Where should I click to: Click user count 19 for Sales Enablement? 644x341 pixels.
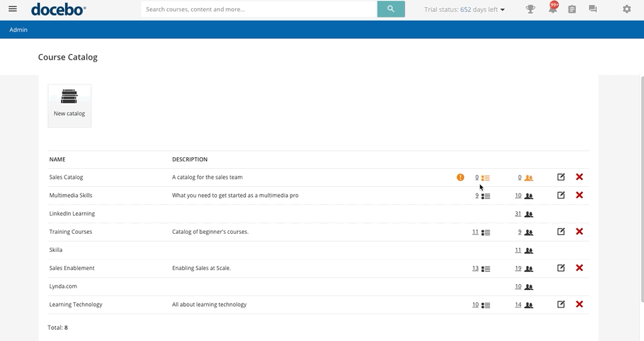(518, 268)
